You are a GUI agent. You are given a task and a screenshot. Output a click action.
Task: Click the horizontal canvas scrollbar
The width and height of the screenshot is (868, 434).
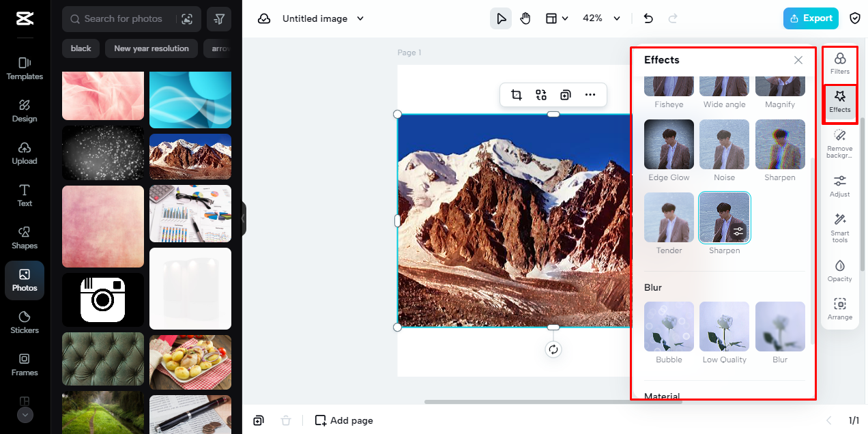553,402
